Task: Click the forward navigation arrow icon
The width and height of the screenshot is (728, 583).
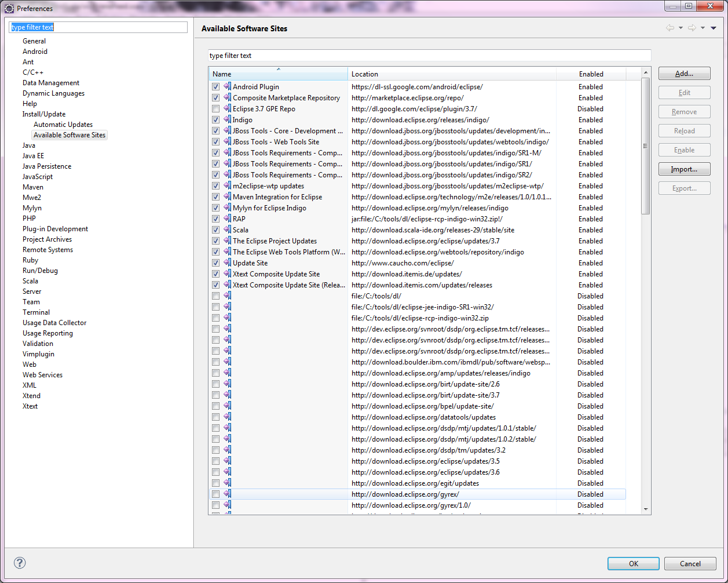Action: 692,28
